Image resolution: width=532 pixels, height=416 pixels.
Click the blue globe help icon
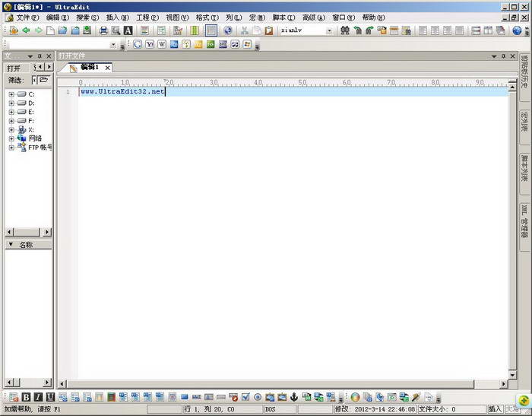(517, 30)
